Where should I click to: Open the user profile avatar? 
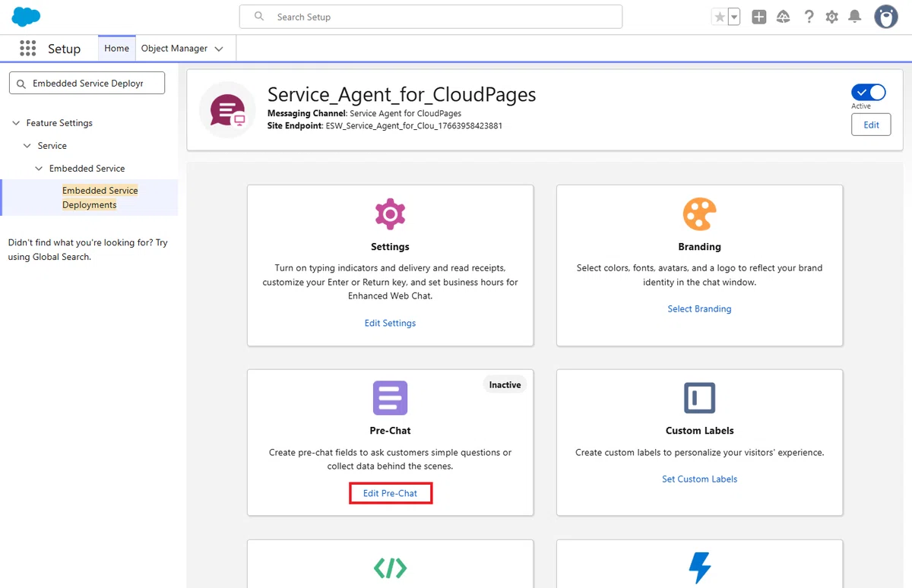click(886, 17)
